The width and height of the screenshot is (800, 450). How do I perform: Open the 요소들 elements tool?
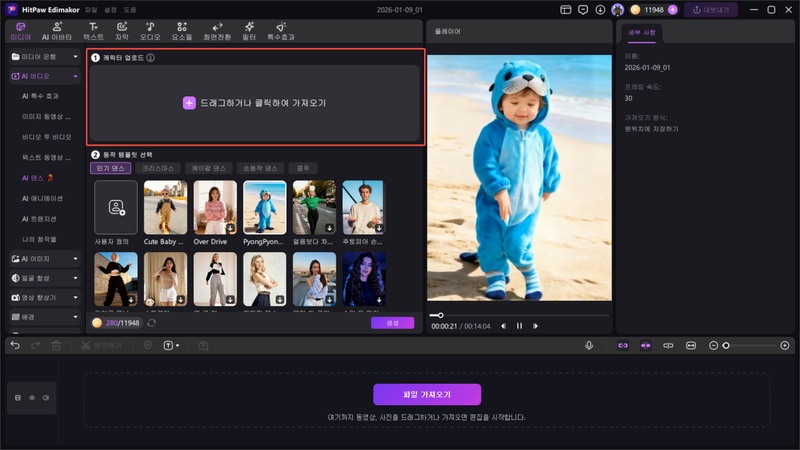(x=182, y=31)
